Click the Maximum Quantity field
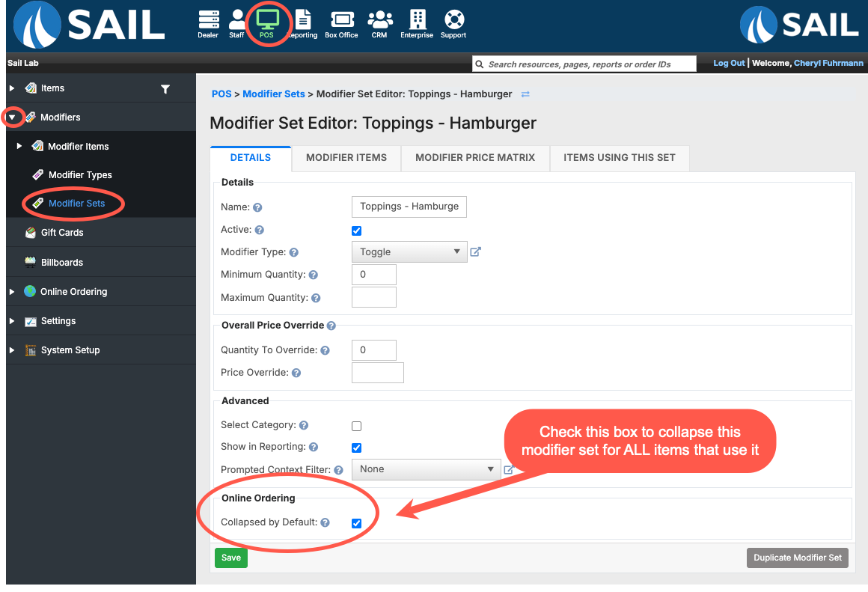Screen dimensions: 868x592 tap(374, 297)
